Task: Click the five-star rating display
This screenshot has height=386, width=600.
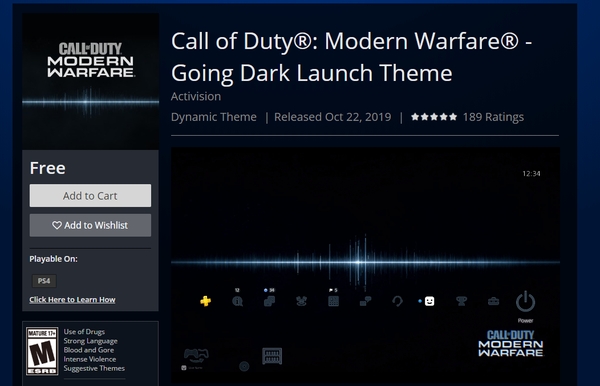Action: [x=434, y=117]
